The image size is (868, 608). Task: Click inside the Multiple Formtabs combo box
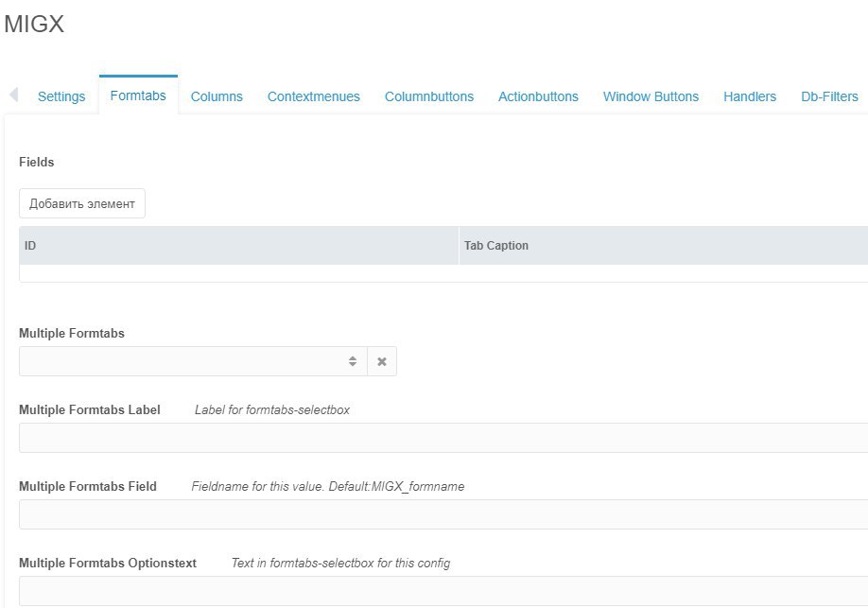pos(180,361)
